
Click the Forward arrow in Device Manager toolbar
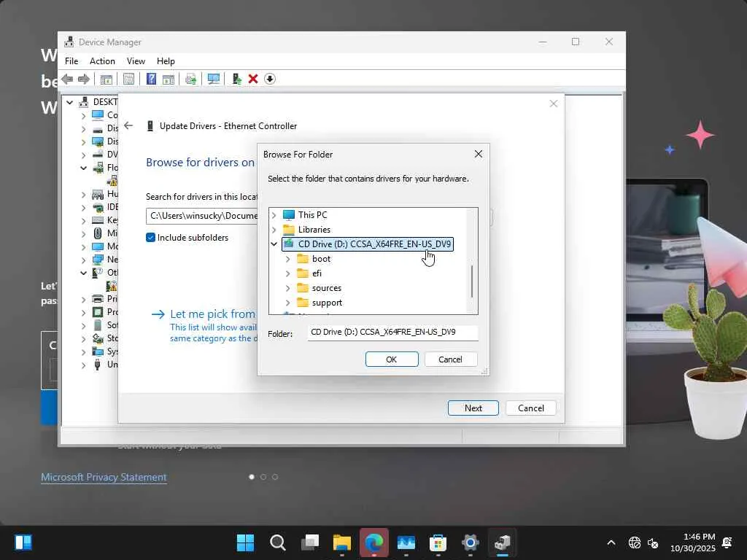84,79
